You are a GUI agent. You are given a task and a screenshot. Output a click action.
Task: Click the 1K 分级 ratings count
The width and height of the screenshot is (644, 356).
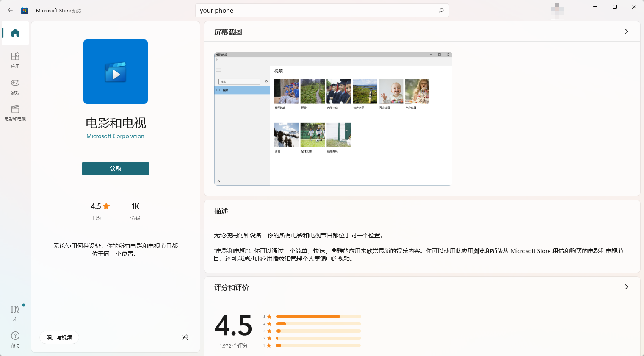tap(135, 211)
